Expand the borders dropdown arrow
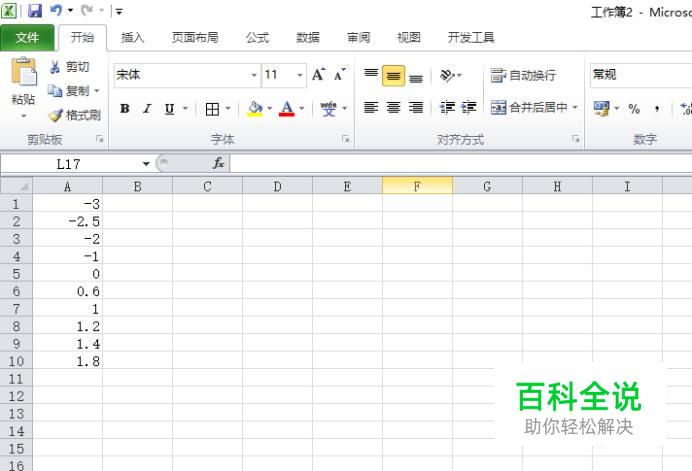Screen dimensions: 692x471 point(228,109)
